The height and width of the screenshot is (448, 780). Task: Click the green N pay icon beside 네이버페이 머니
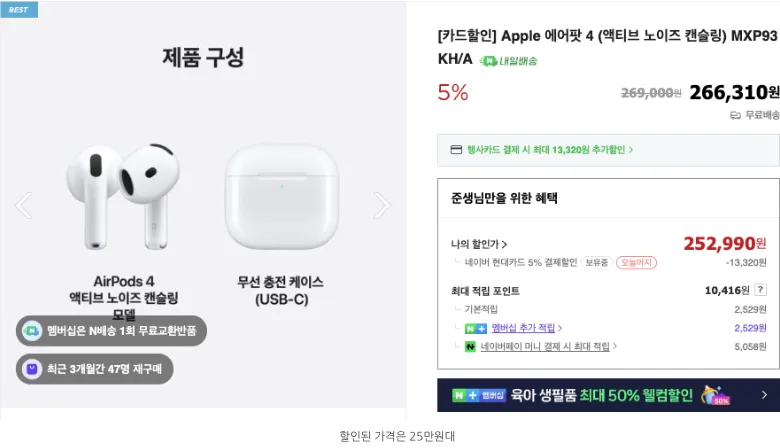point(470,347)
